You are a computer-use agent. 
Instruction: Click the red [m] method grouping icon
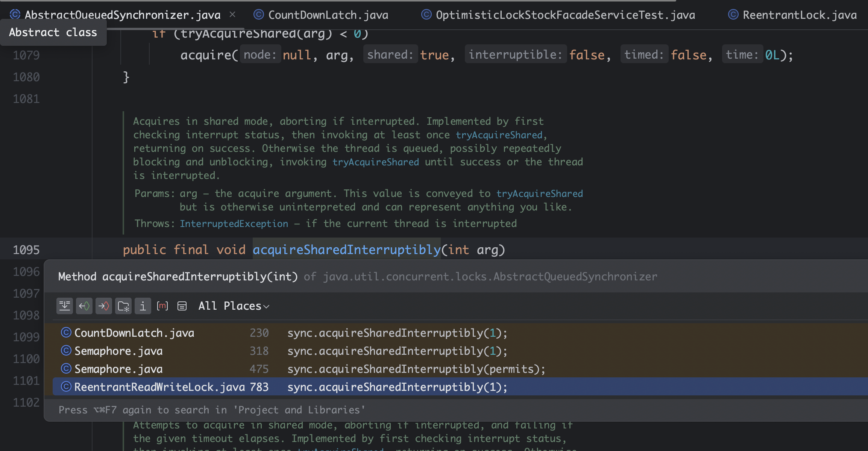[x=162, y=306]
